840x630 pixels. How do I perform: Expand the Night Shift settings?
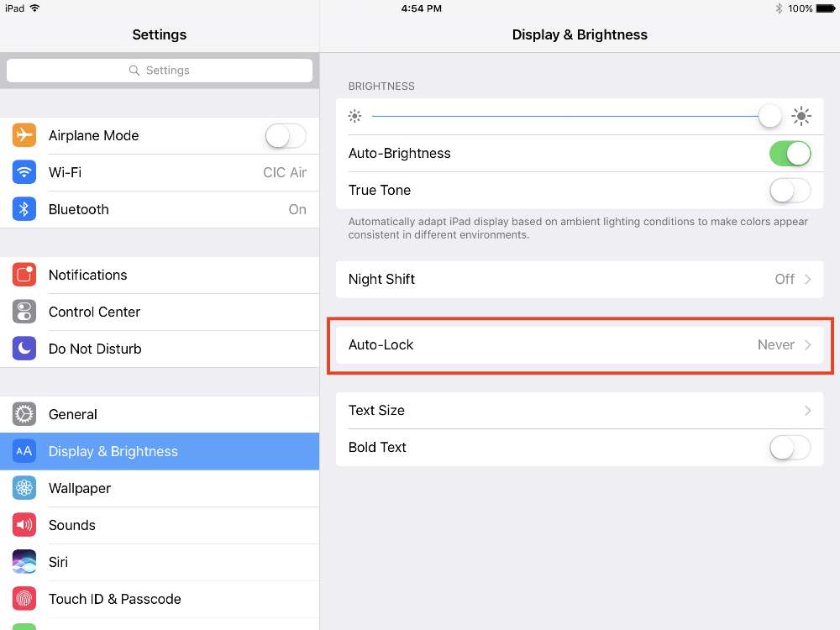[x=580, y=279]
